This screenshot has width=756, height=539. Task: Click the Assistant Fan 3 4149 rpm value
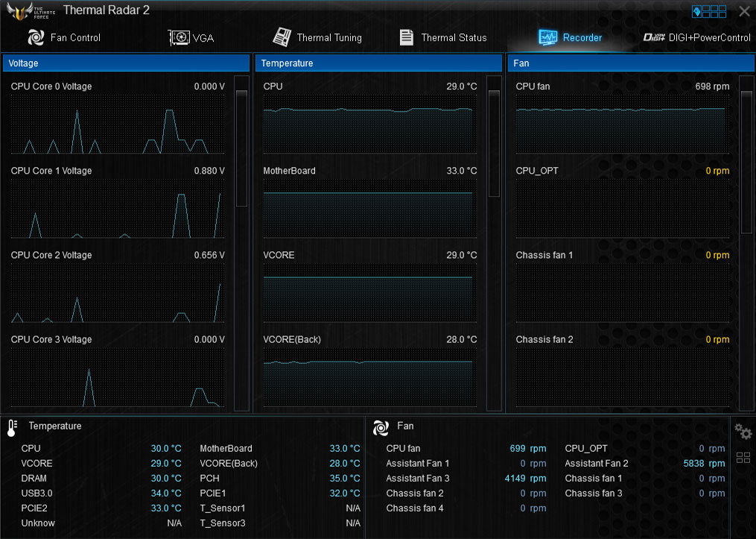525,478
